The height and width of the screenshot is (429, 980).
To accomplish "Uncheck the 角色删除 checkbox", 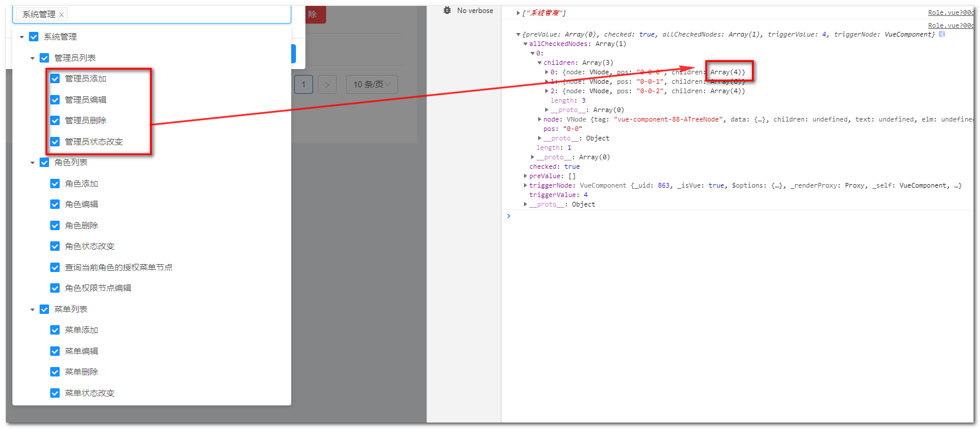I will [x=55, y=225].
